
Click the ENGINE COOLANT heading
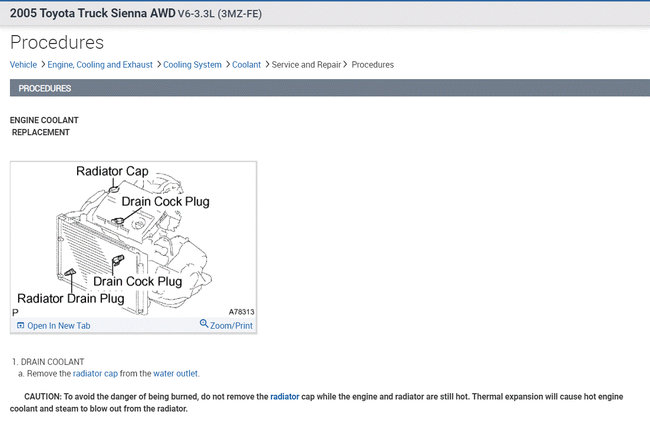(44, 120)
